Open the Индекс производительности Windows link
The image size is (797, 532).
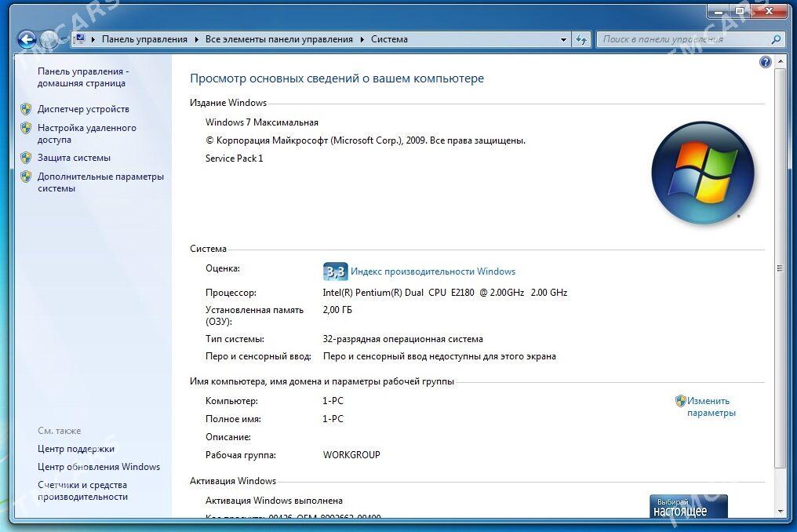pyautogui.click(x=432, y=271)
